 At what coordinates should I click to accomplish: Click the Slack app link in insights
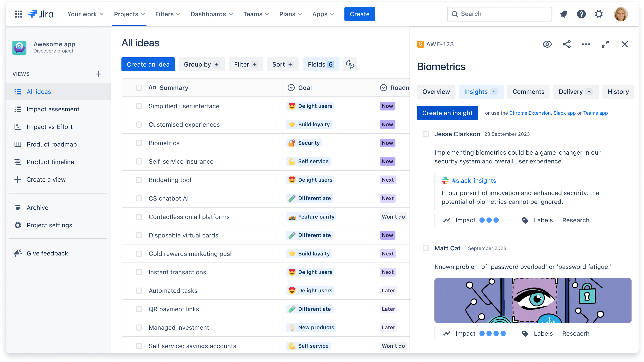564,113
